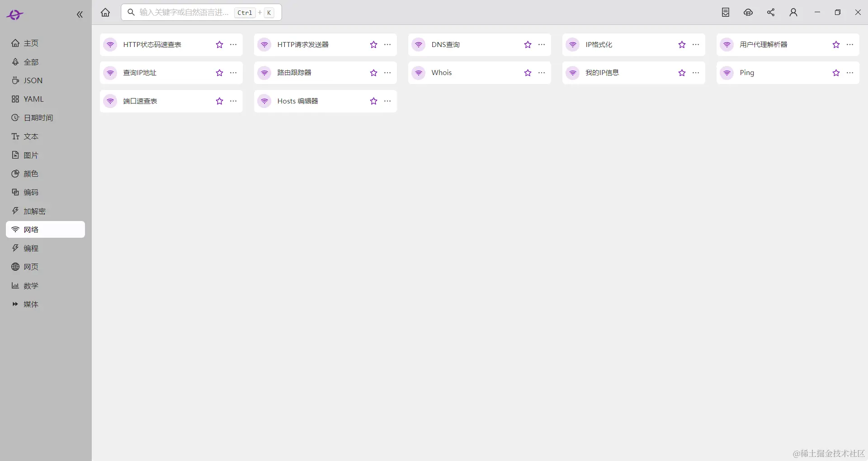The width and height of the screenshot is (868, 461).
Task: Open the more options menu on Whois
Action: point(542,72)
